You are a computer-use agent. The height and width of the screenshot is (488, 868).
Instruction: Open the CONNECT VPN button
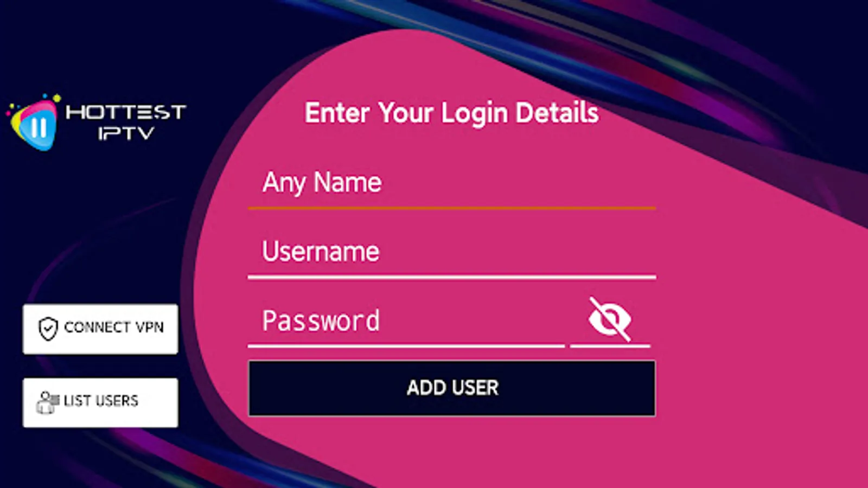pyautogui.click(x=100, y=329)
